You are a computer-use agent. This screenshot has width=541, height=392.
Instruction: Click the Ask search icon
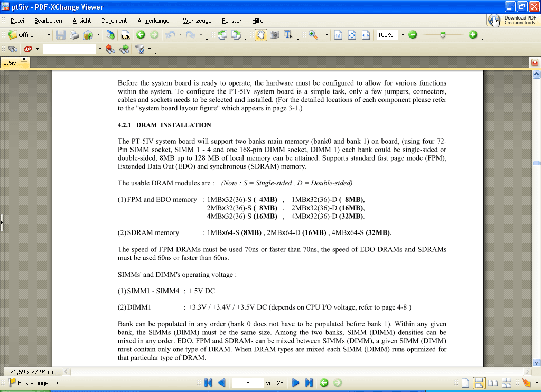(x=28, y=49)
